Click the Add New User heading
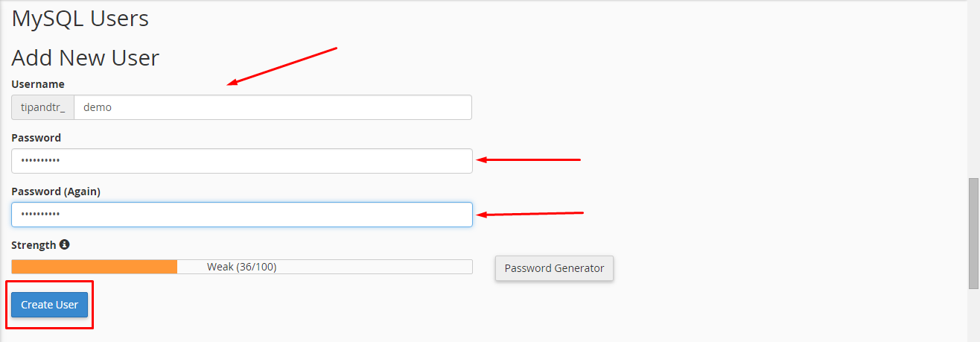Screen dimensions: 980x342 click(86, 57)
